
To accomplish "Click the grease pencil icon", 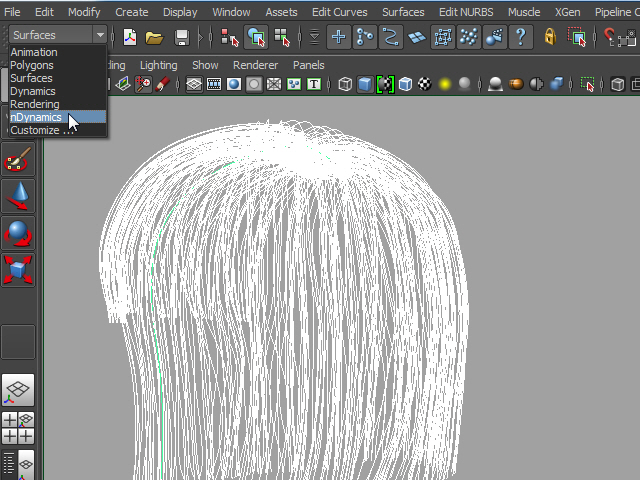I will point(162,84).
